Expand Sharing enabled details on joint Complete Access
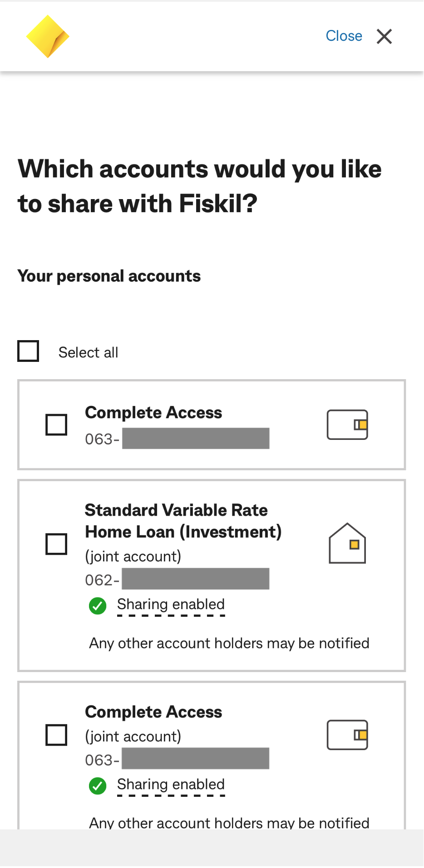This screenshot has width=424, height=868. [171, 784]
